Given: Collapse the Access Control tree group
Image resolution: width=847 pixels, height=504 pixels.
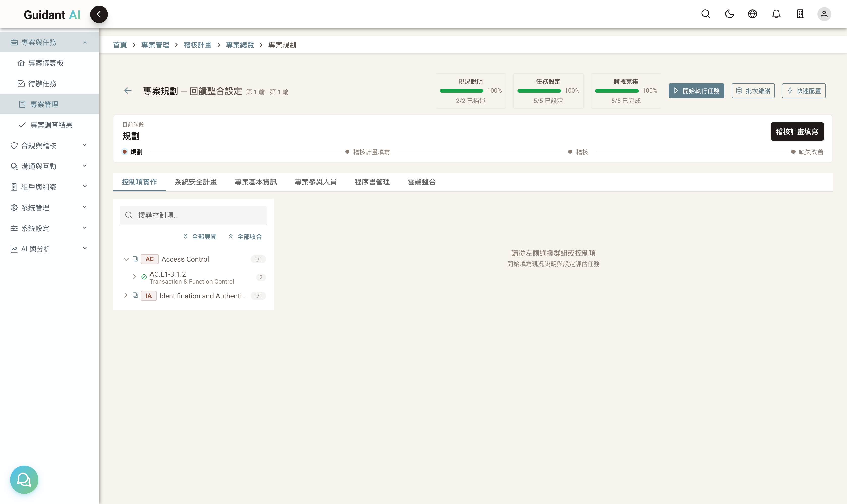Looking at the screenshot, I should [126, 259].
